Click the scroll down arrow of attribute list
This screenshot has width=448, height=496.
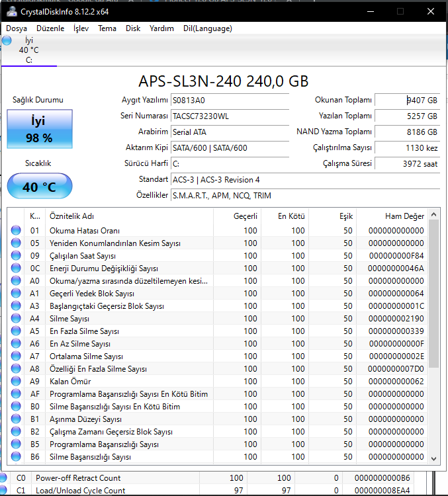434,458
